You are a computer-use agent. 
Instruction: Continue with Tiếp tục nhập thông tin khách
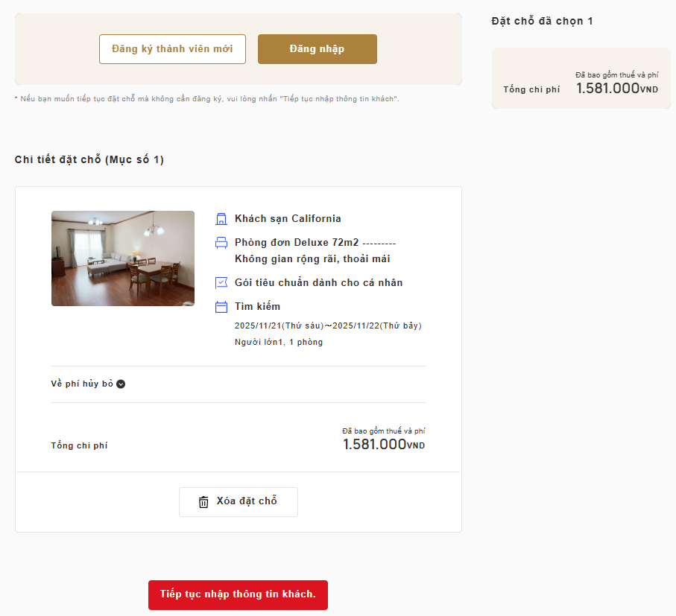pyautogui.click(x=238, y=594)
